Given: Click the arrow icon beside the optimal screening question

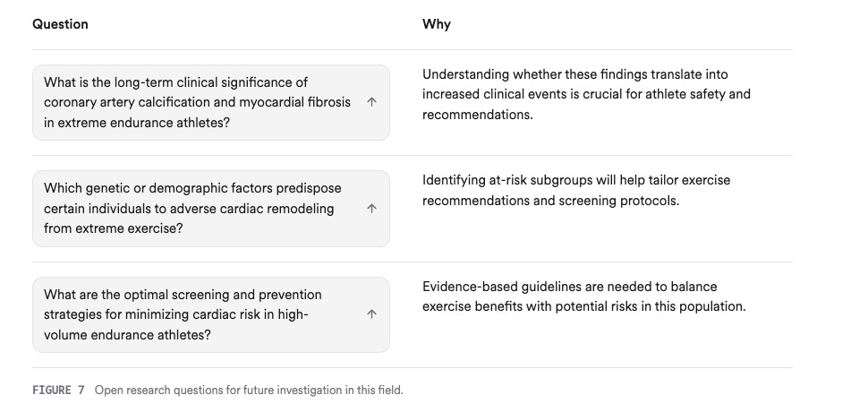Looking at the screenshot, I should tap(372, 314).
